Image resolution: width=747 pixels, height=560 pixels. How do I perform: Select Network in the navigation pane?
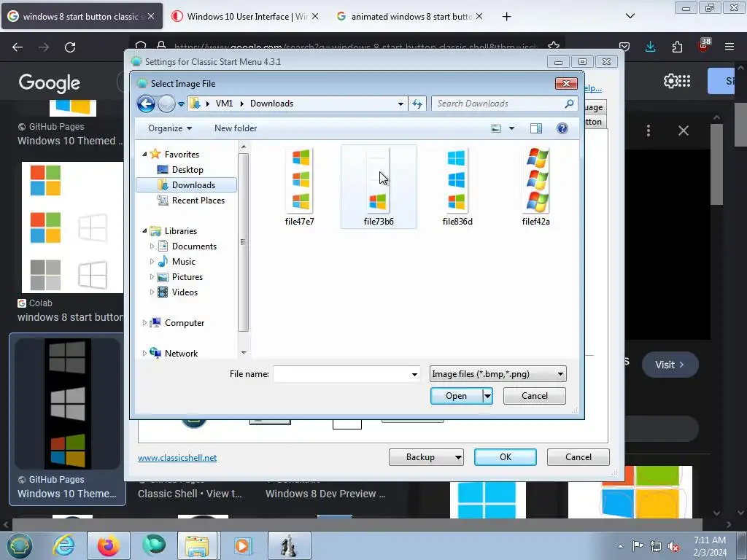[x=181, y=354]
